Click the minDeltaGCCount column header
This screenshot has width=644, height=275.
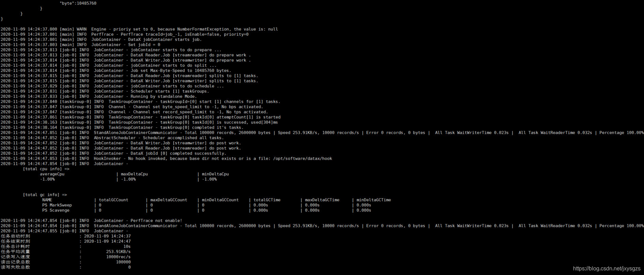click(x=220, y=200)
